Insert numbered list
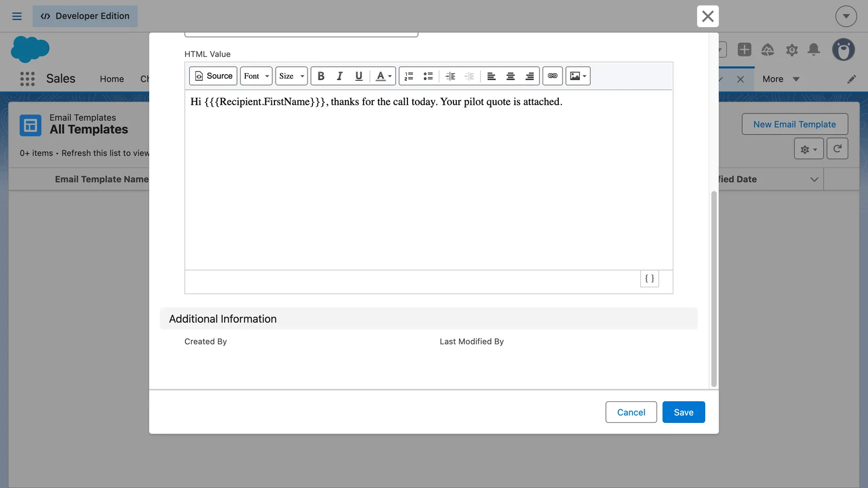Screen dimensions: 868x488 409,76
